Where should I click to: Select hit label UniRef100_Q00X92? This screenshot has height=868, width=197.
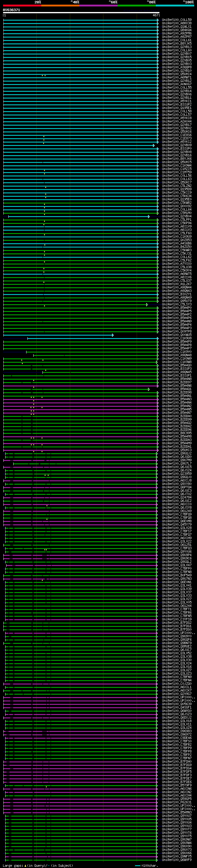[x=177, y=206]
